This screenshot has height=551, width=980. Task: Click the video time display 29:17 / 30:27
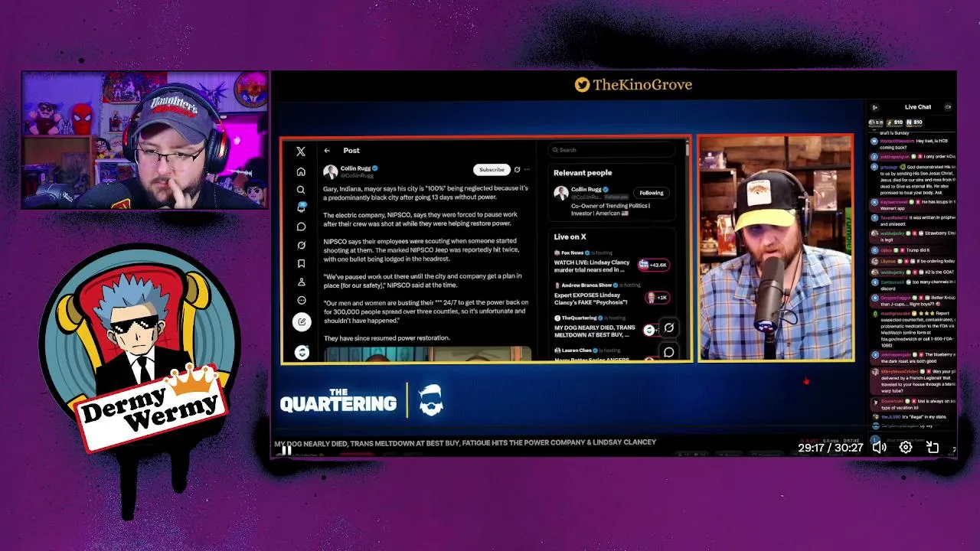831,448
